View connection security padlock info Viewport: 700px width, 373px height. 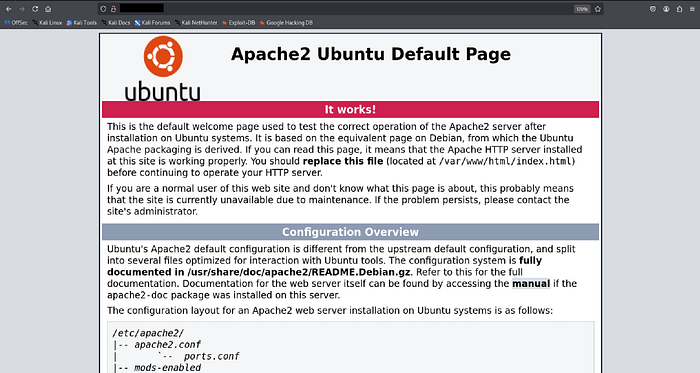(x=113, y=8)
